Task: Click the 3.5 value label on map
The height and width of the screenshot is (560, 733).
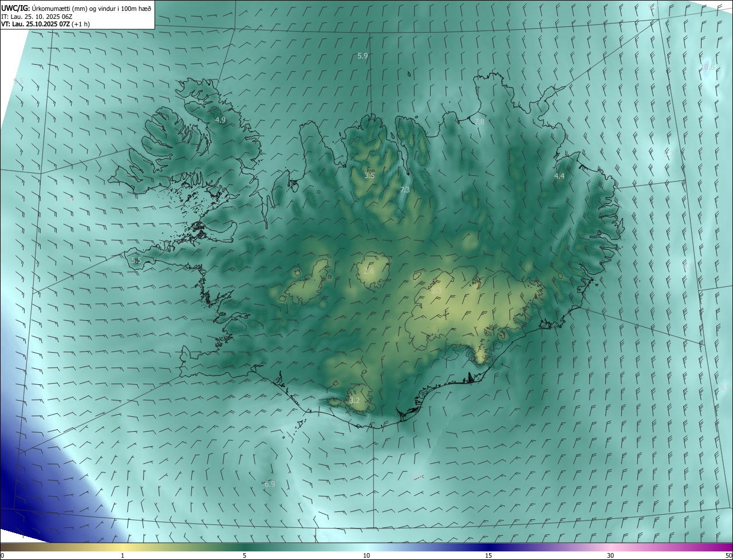Action: point(369,175)
